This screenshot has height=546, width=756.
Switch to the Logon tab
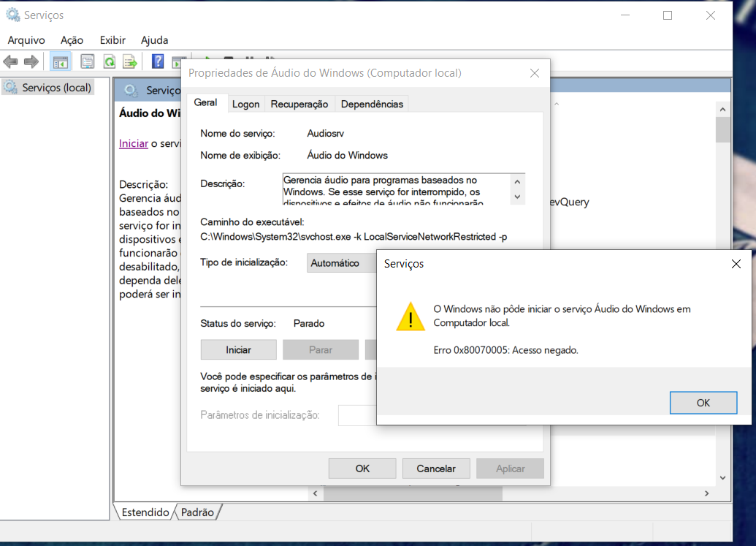[246, 105]
